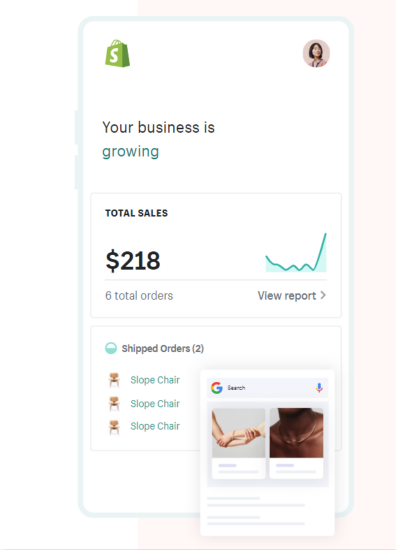
Task: Click the Shipped Orders (2) heading
Action: 163,349
